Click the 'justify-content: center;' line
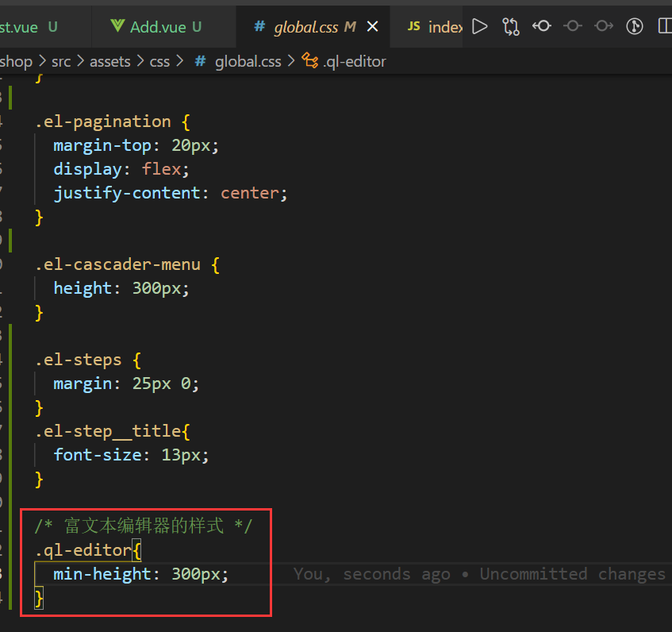This screenshot has width=672, height=632. (170, 194)
